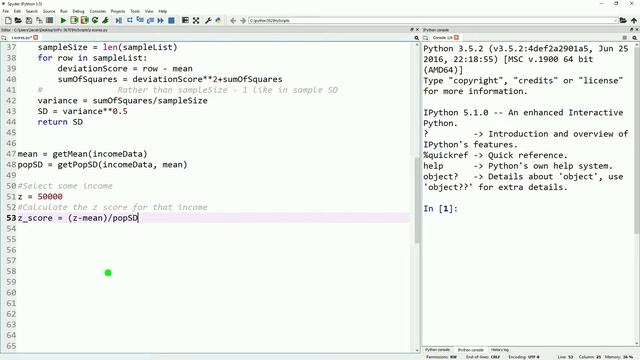Open the working directory path dropdown
Viewport: 640px width, 360px height.
click(x=615, y=20)
